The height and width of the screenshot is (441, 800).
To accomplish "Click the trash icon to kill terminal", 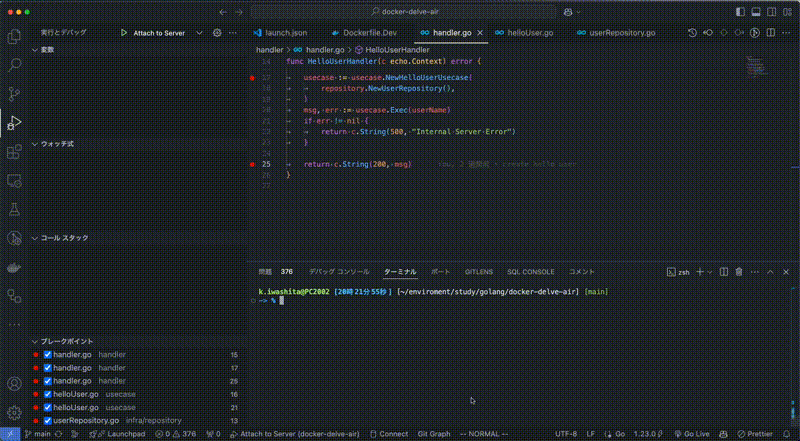I will (738, 271).
